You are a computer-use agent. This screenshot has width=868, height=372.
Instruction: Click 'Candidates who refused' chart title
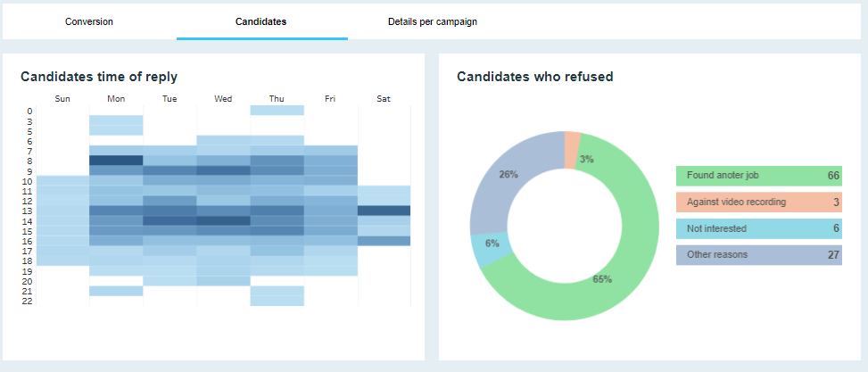pos(534,78)
